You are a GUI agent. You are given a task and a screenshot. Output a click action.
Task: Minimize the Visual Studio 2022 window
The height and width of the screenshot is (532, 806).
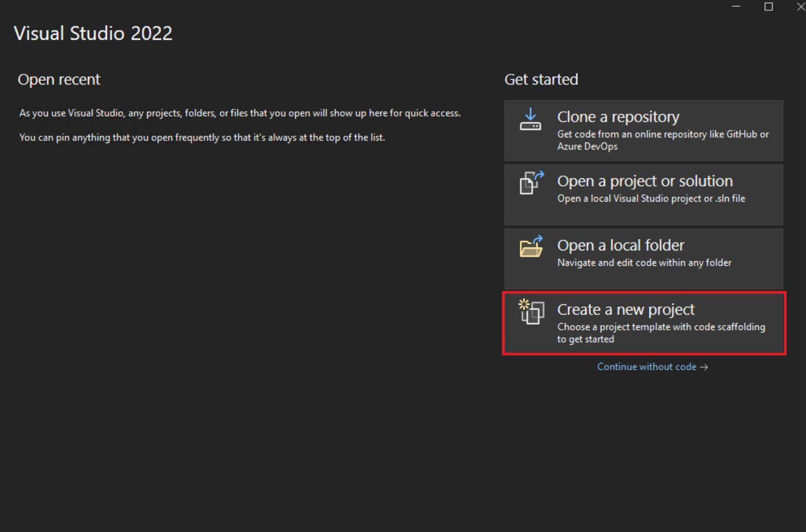click(x=736, y=6)
